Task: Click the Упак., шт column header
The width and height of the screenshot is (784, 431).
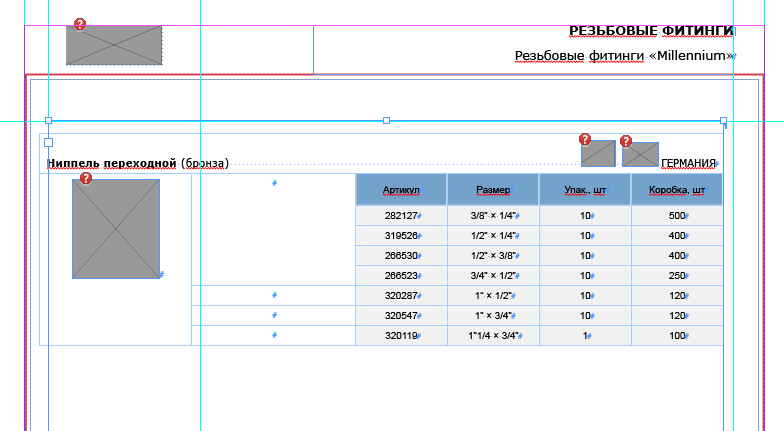Action: pos(585,190)
